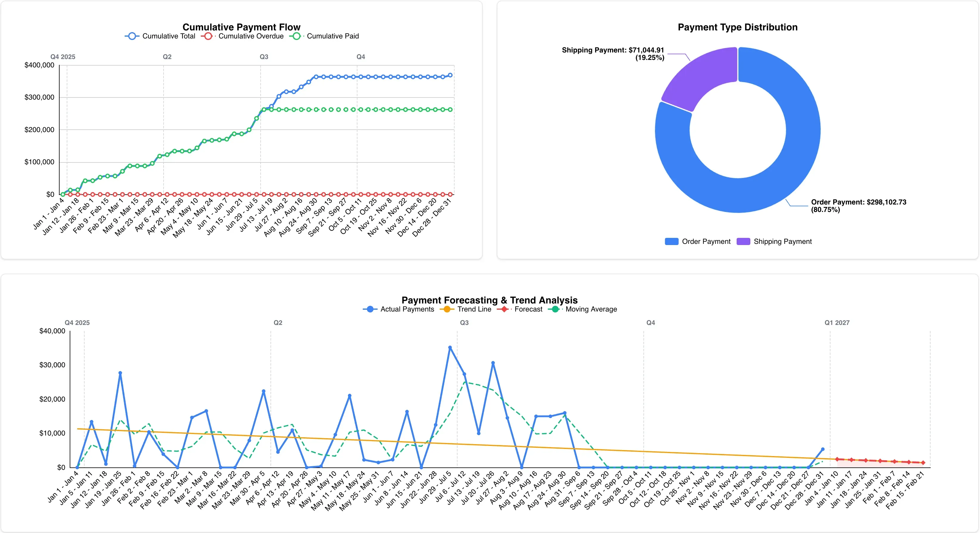This screenshot has height=533, width=980.
Task: Click the blue Order Payment legend swatch
Action: 671,241
